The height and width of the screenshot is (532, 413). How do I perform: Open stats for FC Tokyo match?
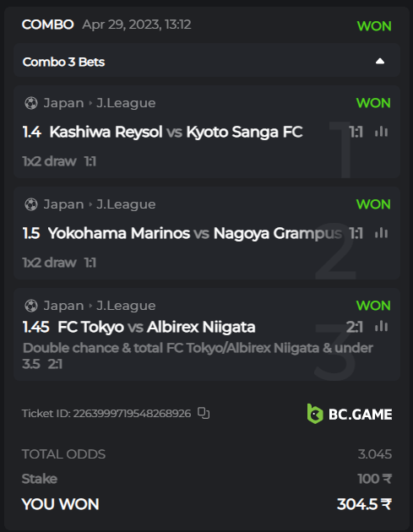[x=381, y=327]
